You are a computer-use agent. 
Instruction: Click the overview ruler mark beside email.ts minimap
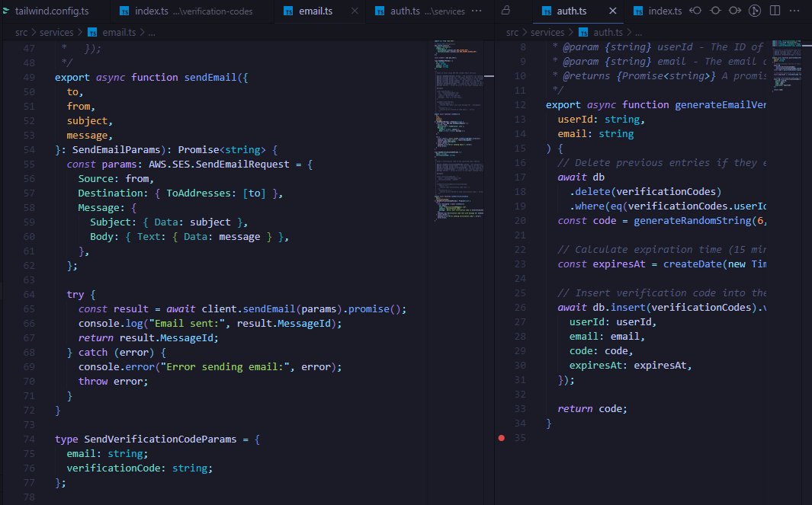click(489, 77)
